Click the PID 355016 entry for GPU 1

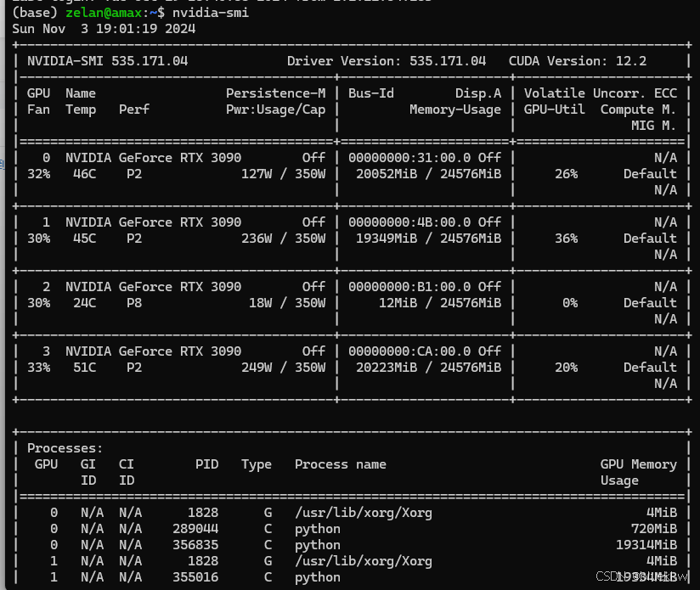[195, 577]
